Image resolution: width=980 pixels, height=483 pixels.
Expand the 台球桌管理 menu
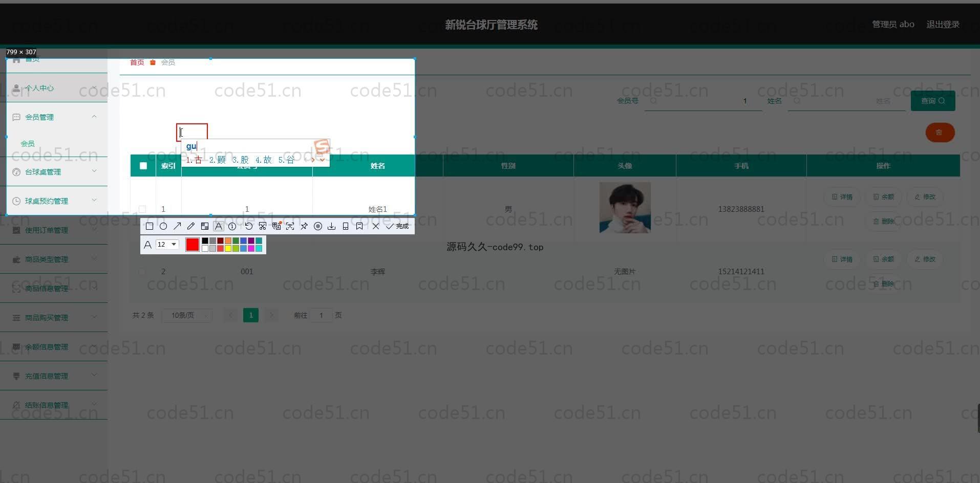point(54,172)
